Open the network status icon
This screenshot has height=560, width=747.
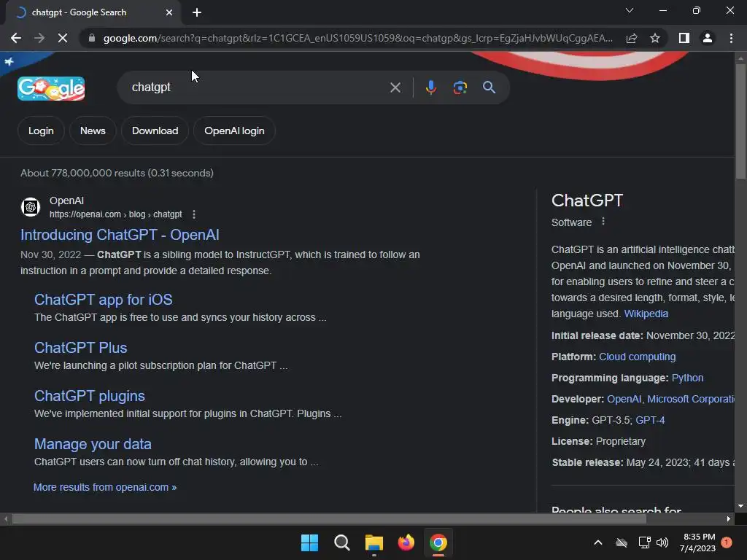point(644,542)
